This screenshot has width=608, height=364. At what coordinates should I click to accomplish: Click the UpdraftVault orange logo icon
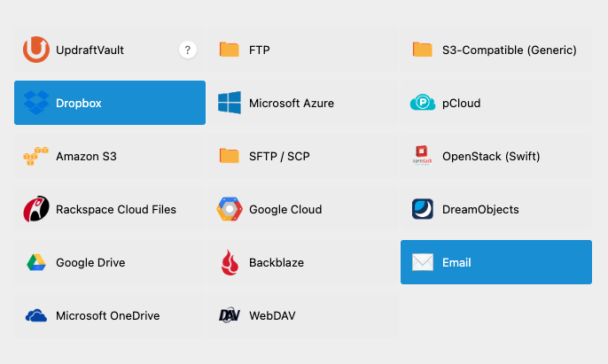click(36, 50)
